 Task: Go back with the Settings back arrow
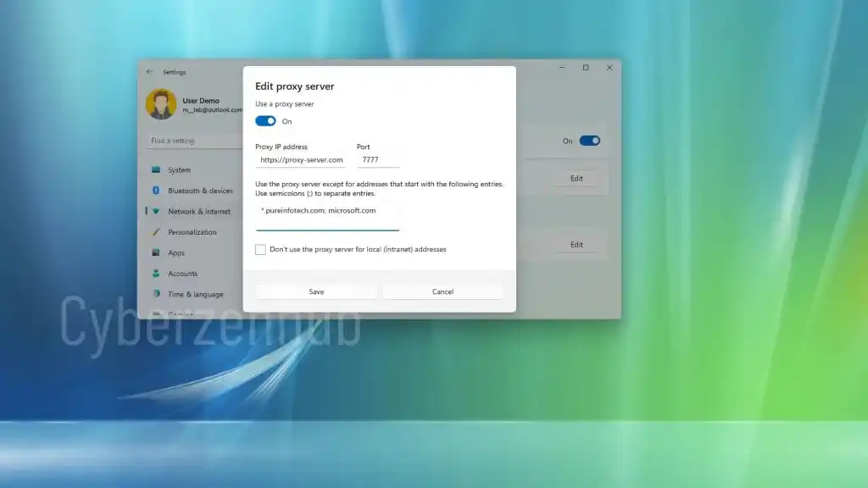pyautogui.click(x=150, y=72)
